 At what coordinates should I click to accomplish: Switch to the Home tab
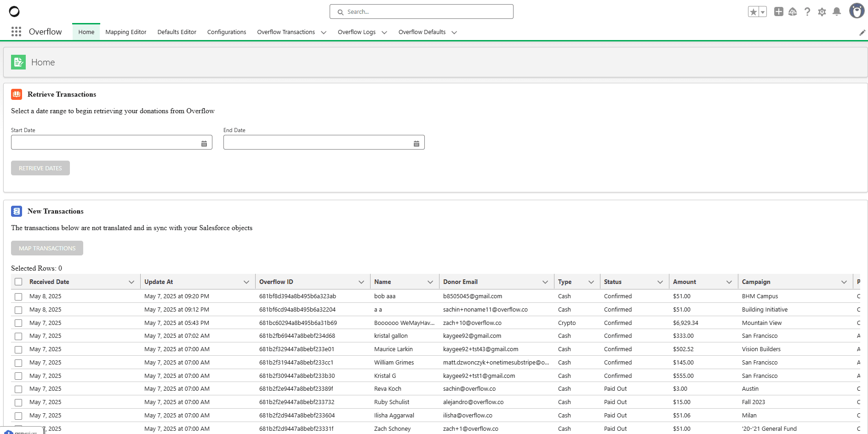(x=86, y=32)
